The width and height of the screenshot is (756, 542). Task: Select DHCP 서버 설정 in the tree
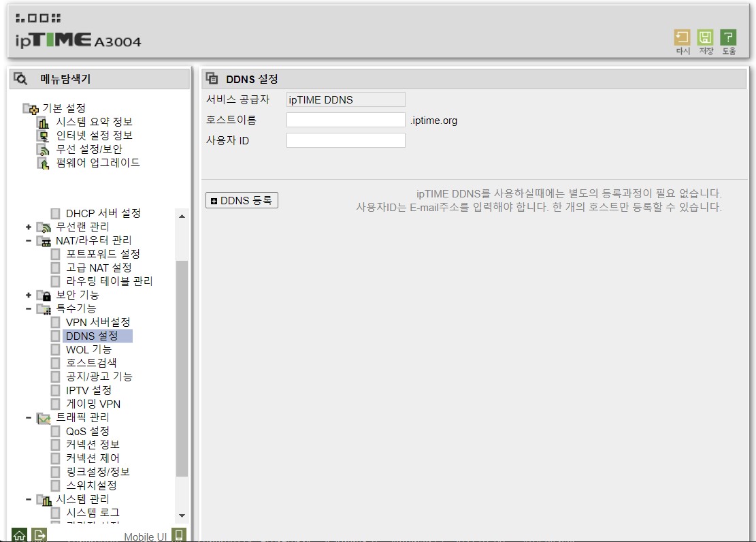point(103,213)
